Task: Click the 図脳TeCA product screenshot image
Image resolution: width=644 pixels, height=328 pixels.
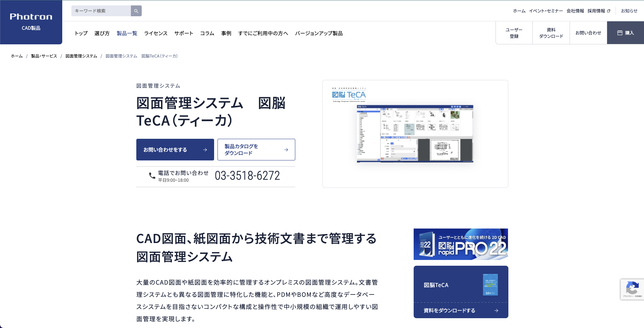Action: (415, 134)
